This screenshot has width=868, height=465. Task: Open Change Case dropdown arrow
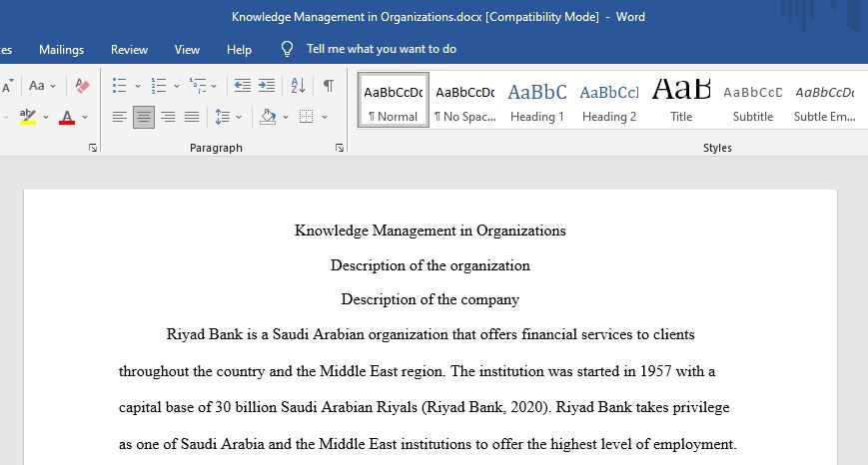(53, 86)
